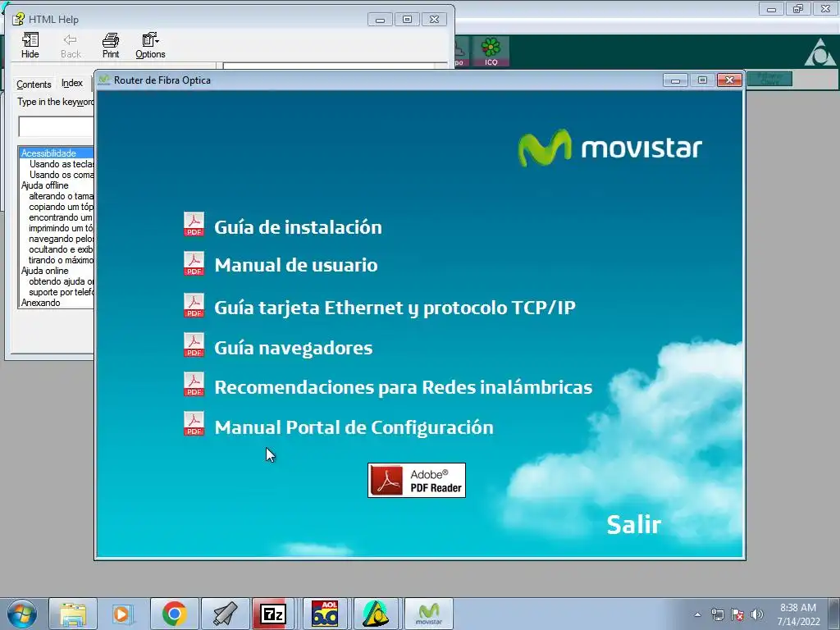840x630 pixels.
Task: Click Salir to exit the Movistar window
Action: point(634,524)
